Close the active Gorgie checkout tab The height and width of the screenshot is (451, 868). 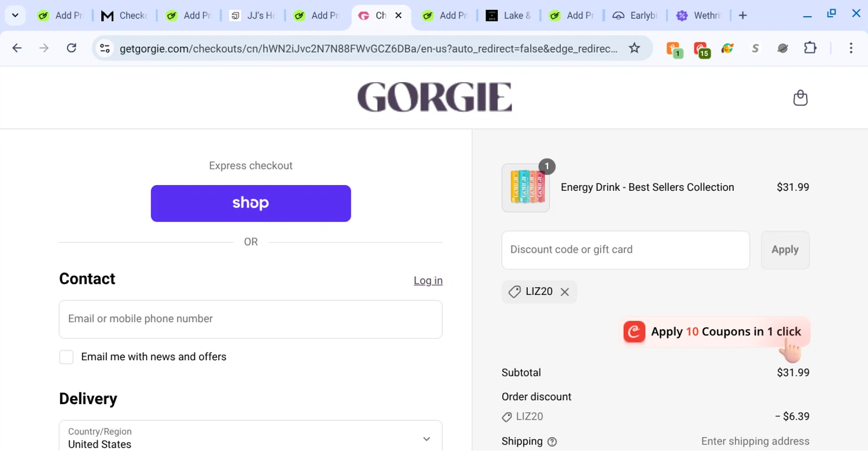pos(398,16)
